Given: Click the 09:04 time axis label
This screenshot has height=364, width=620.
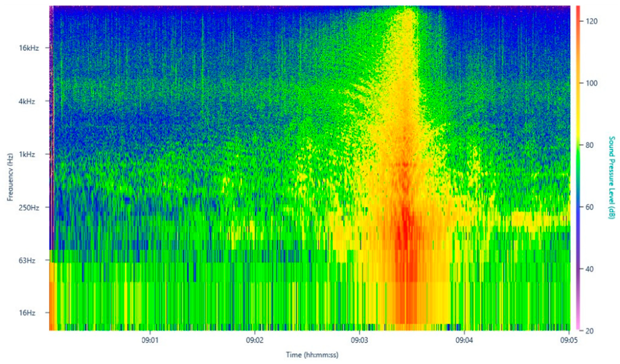Looking at the screenshot, I should click(464, 340).
